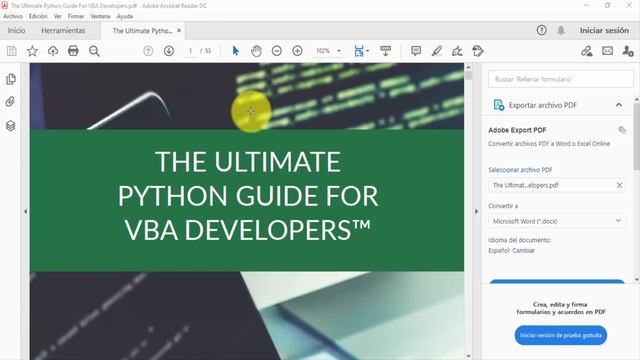This screenshot has width=640, height=360.
Task: Click Iniciar versión de prueba gratuita
Action: pyautogui.click(x=561, y=335)
